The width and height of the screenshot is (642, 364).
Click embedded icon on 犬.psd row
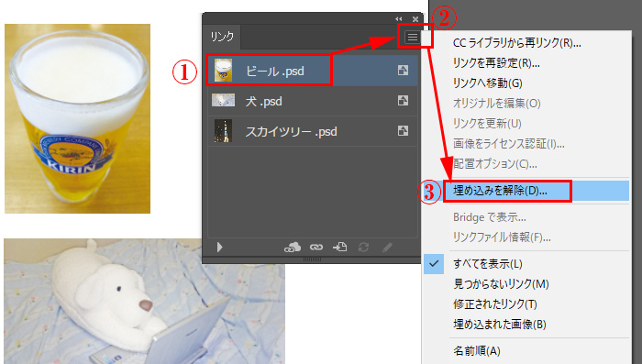(x=403, y=100)
